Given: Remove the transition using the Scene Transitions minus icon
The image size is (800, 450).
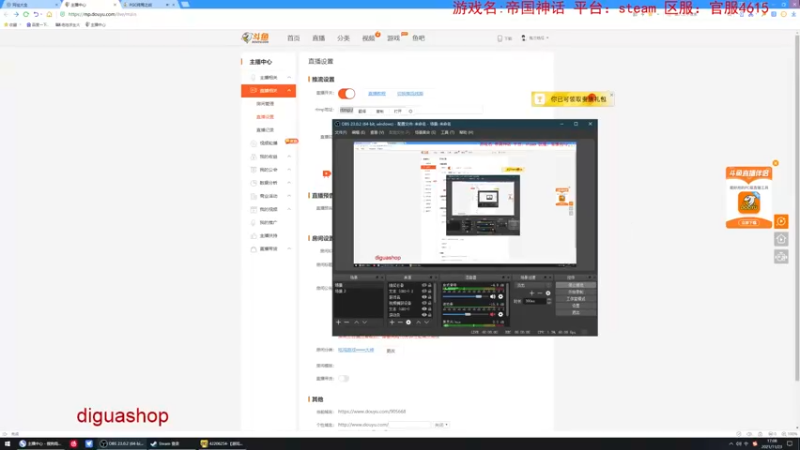Looking at the screenshot, I should 540,293.
